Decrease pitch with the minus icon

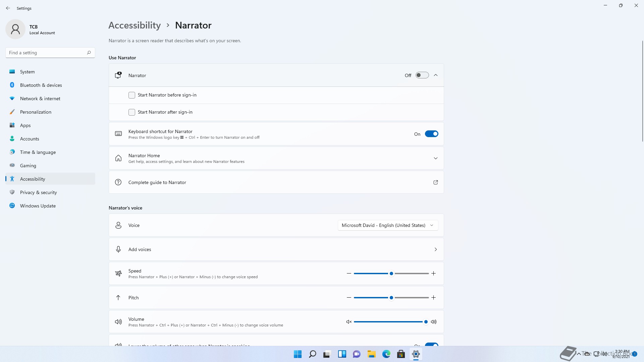[349, 298]
